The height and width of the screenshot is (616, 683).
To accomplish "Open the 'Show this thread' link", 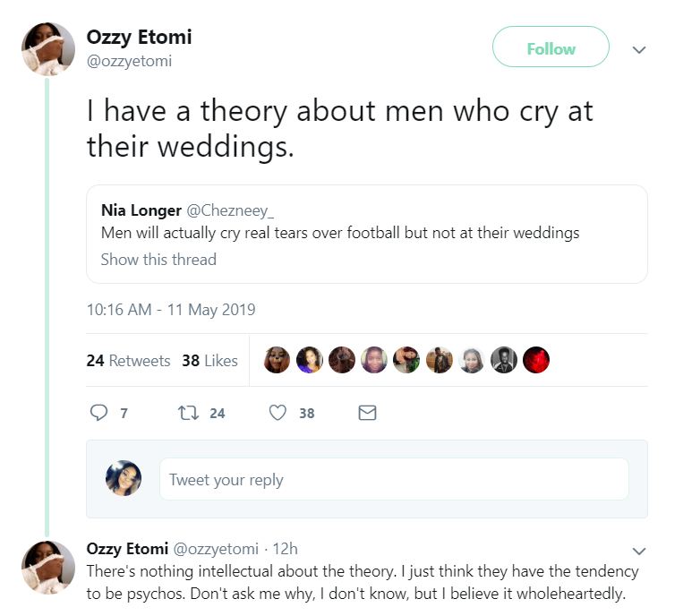I will tap(158, 260).
